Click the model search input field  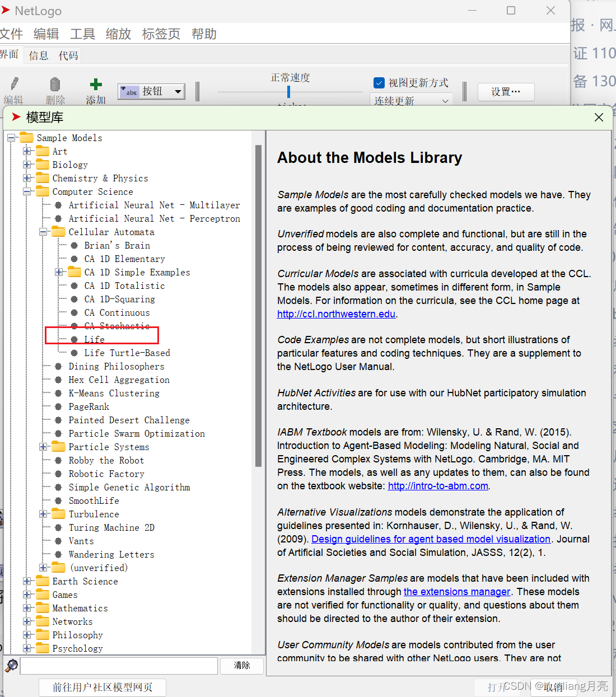tap(119, 666)
